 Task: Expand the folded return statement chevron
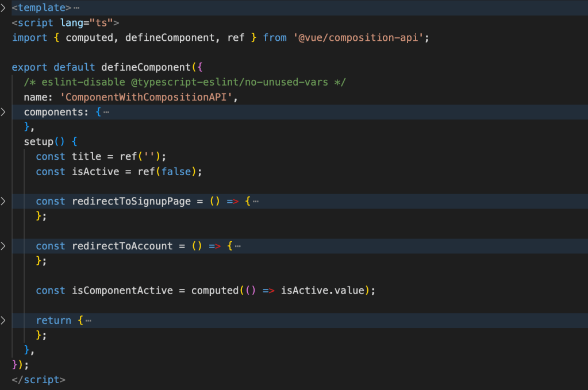[x=3, y=321]
